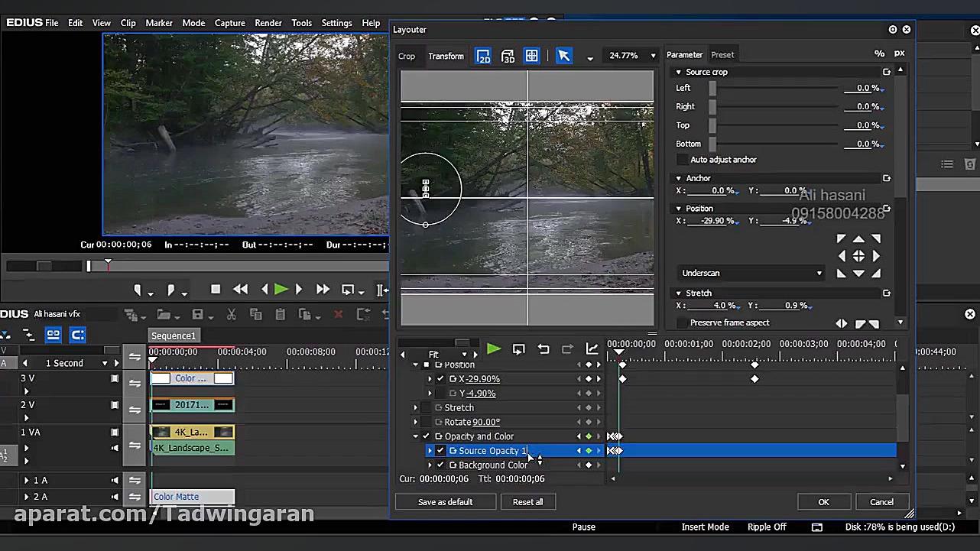Click the Left source crop slider handle

(x=712, y=89)
